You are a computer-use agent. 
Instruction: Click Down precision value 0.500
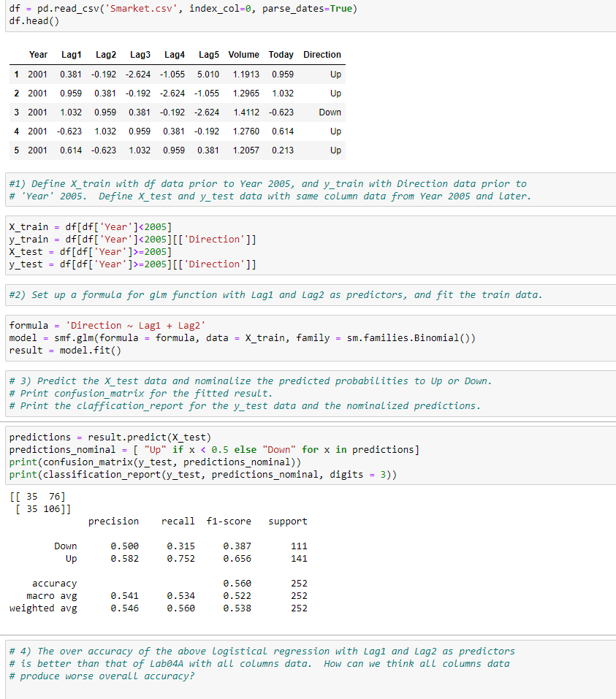coord(125,546)
